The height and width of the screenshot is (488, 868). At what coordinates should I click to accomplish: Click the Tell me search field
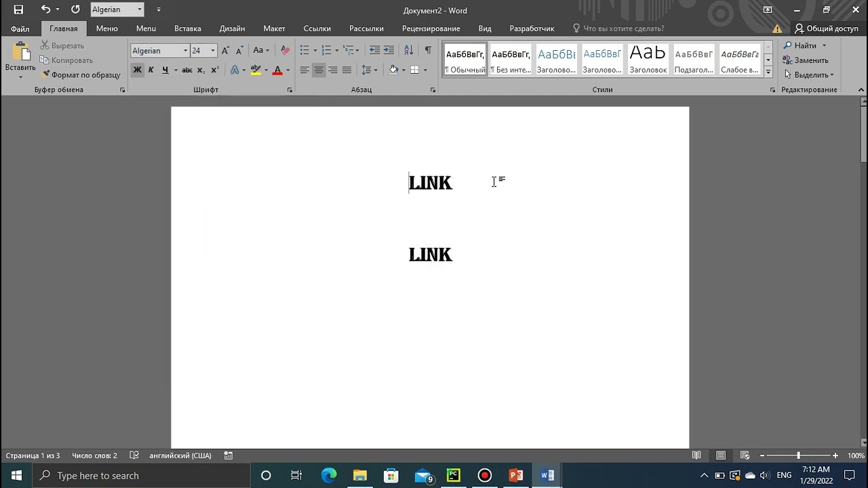point(618,28)
